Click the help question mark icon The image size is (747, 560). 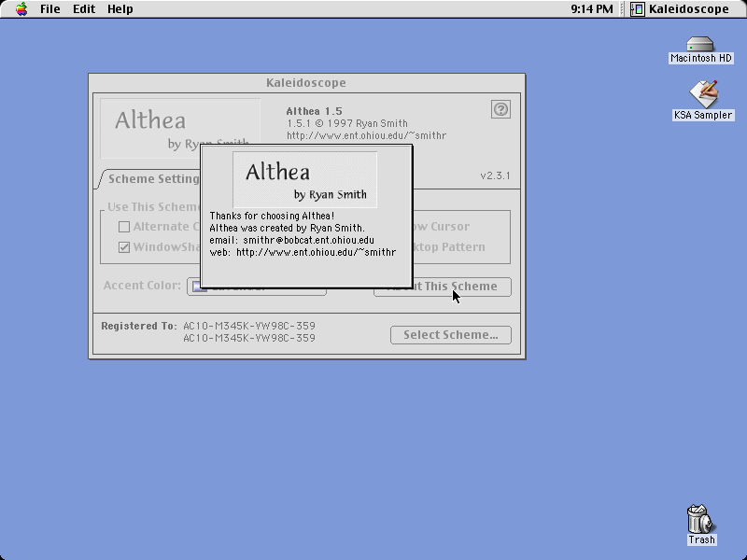500,109
